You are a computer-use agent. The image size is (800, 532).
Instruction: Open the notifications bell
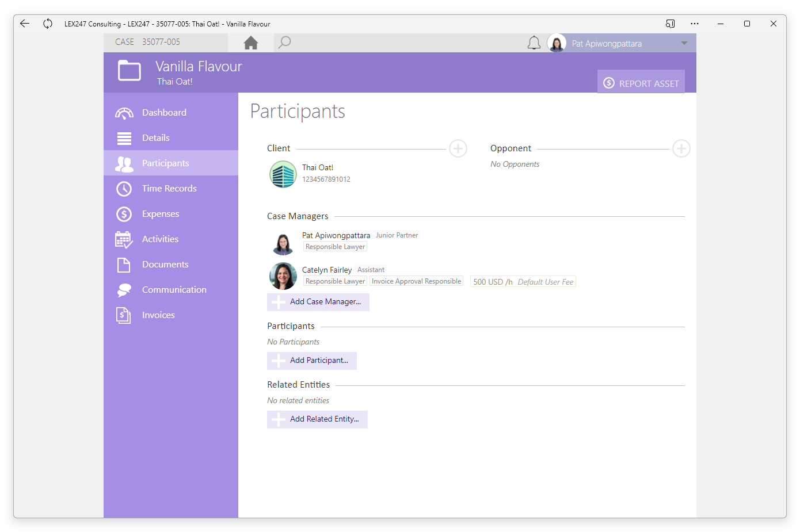pos(534,43)
